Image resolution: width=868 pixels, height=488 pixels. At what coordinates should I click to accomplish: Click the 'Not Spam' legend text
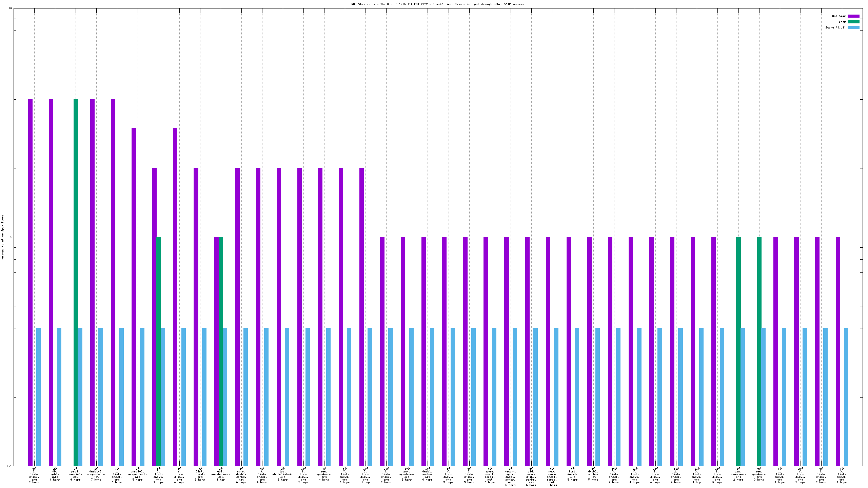839,16
